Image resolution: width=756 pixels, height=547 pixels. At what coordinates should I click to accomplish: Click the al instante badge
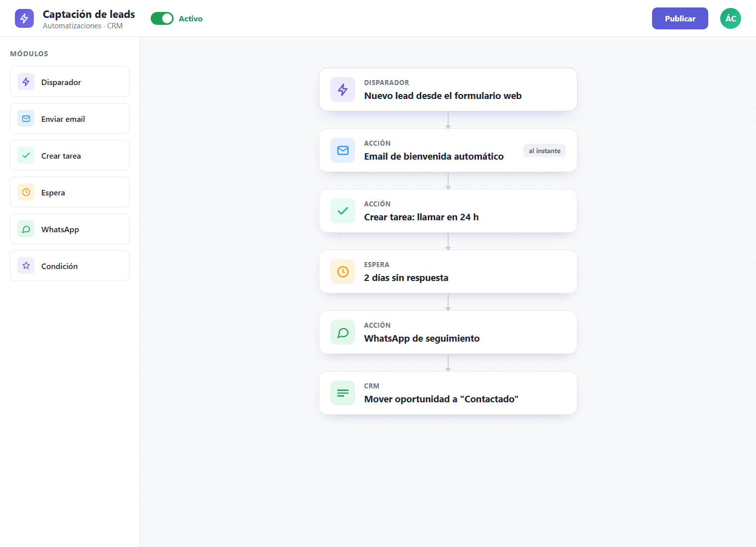545,151
